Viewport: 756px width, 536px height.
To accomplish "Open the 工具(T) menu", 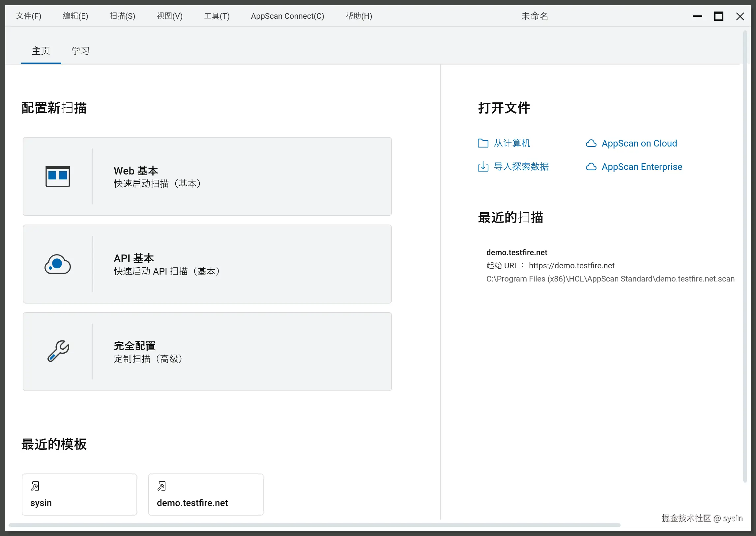I will click(x=217, y=16).
